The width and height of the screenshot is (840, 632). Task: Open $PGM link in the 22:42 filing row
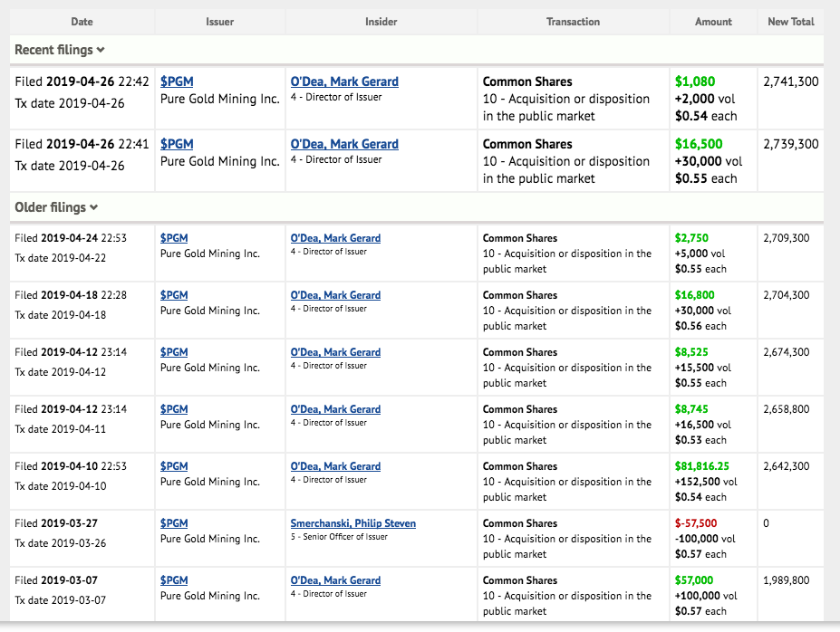(177, 81)
